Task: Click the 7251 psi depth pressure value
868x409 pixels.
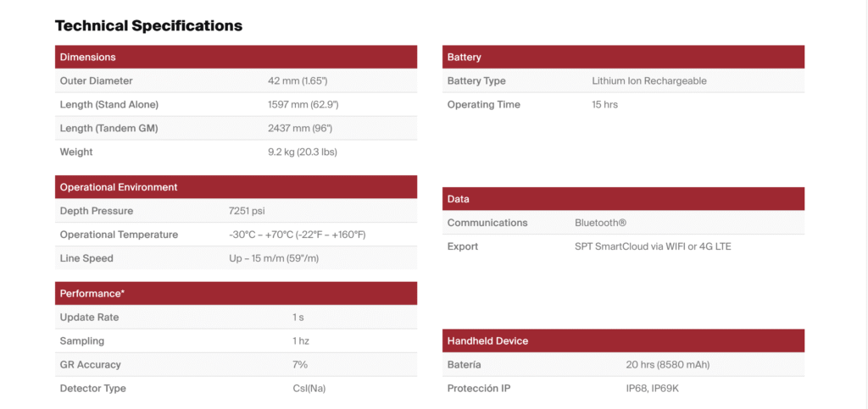Action: pyautogui.click(x=247, y=211)
